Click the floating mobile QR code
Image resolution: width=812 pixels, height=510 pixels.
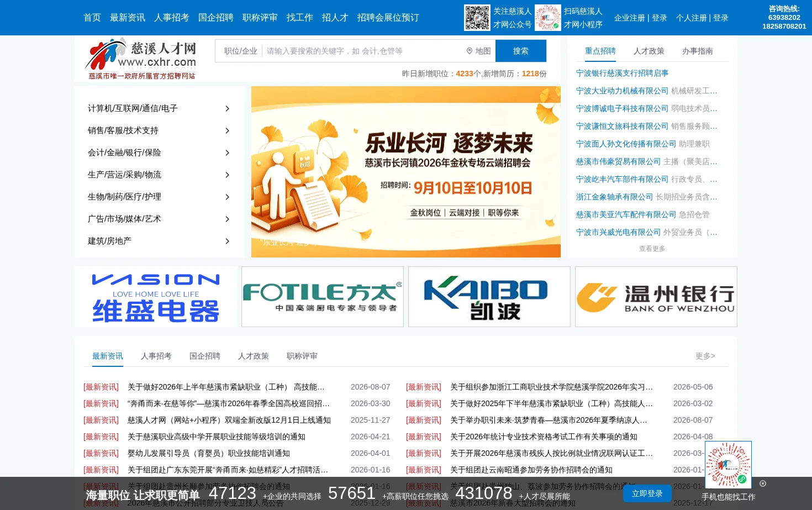point(728,465)
